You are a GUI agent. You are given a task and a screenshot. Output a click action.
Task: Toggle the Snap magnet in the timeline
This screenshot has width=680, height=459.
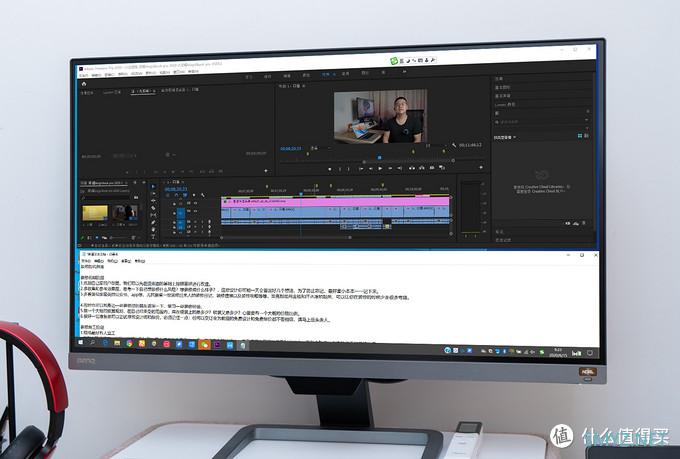pos(176,195)
